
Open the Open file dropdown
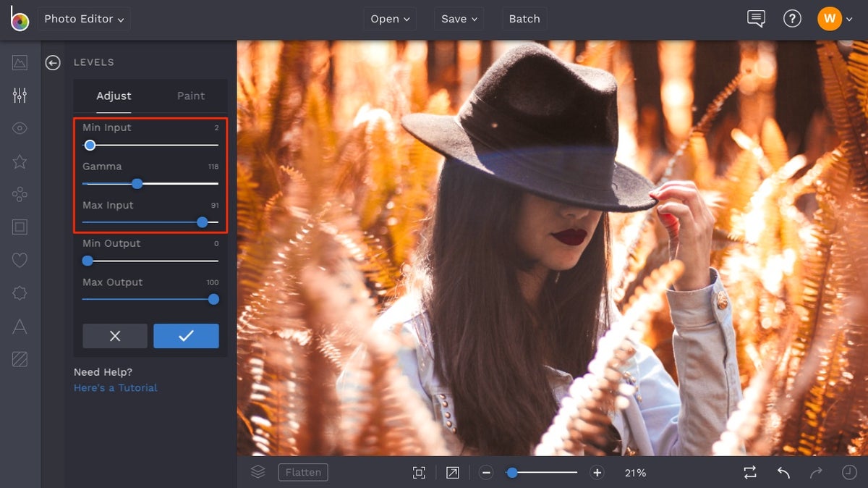click(389, 19)
